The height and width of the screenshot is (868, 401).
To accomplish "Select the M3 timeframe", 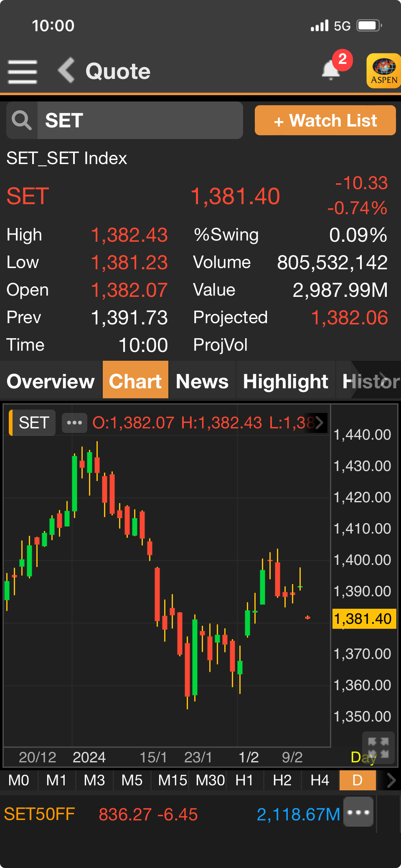I will click(x=94, y=780).
